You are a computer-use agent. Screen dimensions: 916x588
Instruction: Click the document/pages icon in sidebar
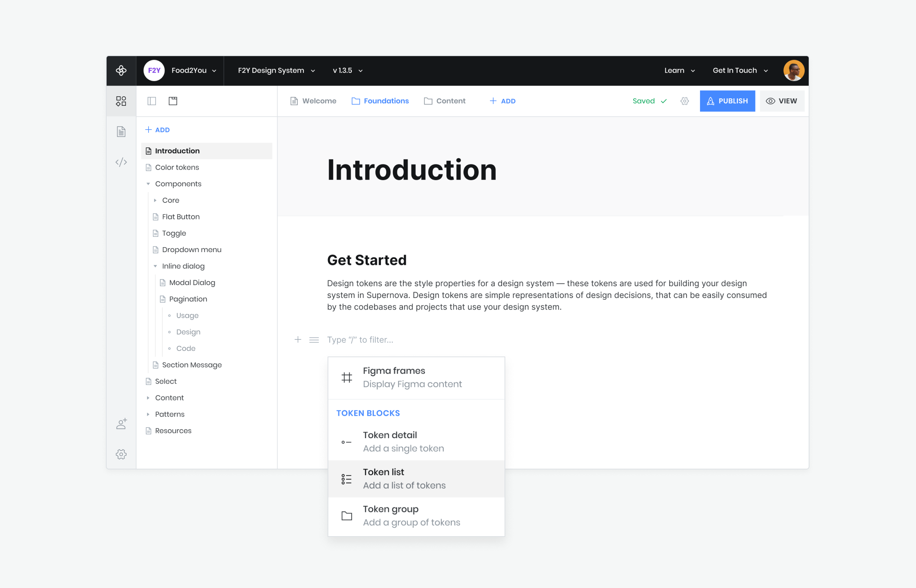(x=121, y=131)
